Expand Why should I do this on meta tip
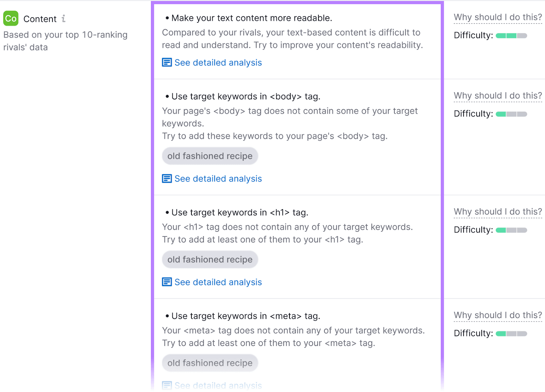Screen dimensions: 545x392 pos(497,315)
